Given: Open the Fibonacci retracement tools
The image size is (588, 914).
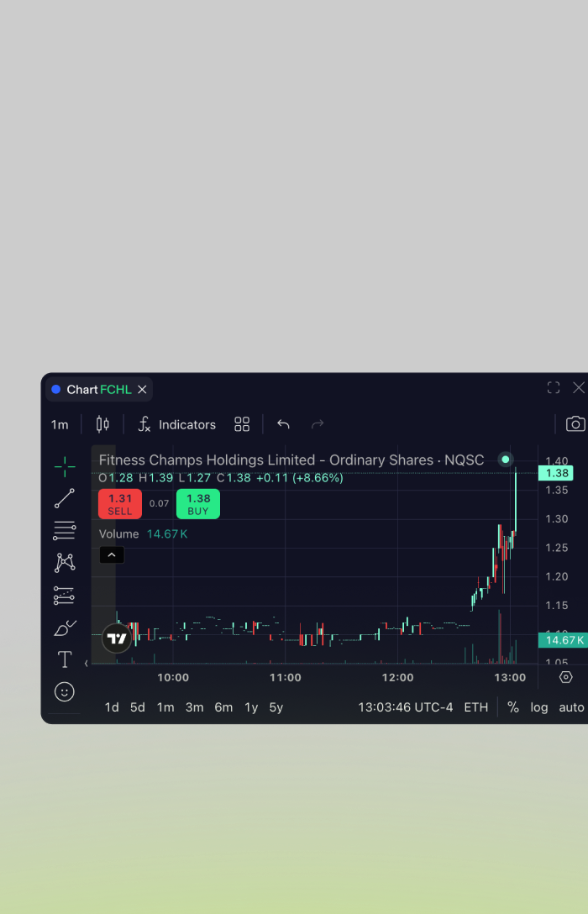Looking at the screenshot, I should 65,530.
